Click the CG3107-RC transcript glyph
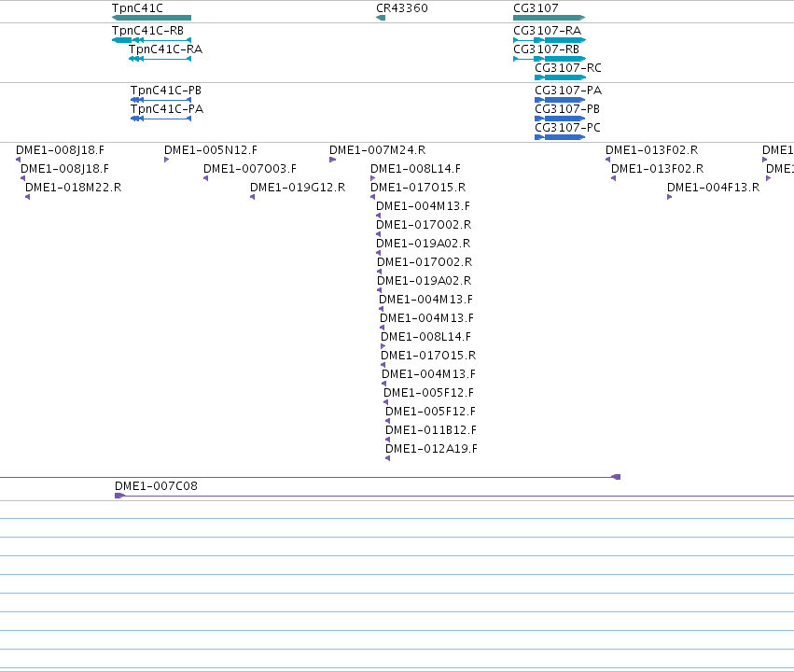 point(561,77)
